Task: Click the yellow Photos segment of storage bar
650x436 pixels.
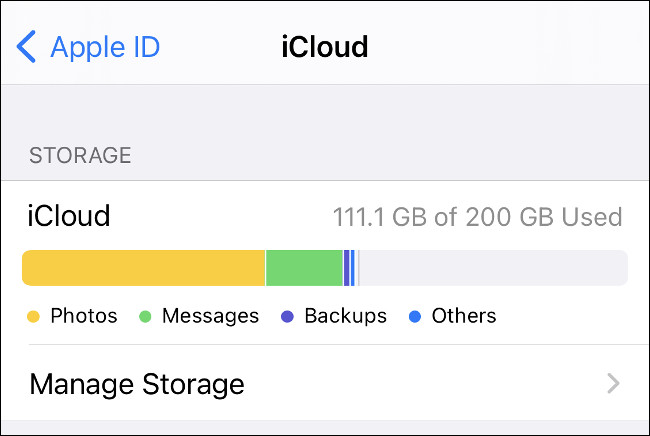Action: (x=143, y=268)
